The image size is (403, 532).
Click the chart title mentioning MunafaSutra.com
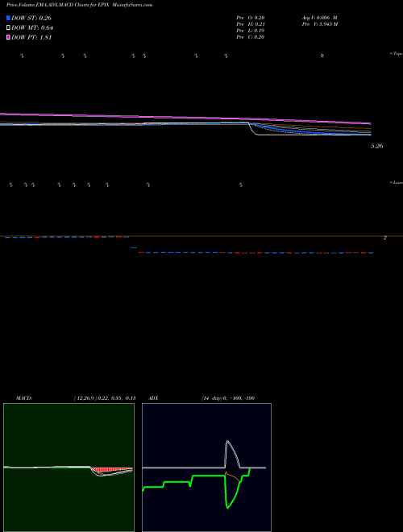79,5
